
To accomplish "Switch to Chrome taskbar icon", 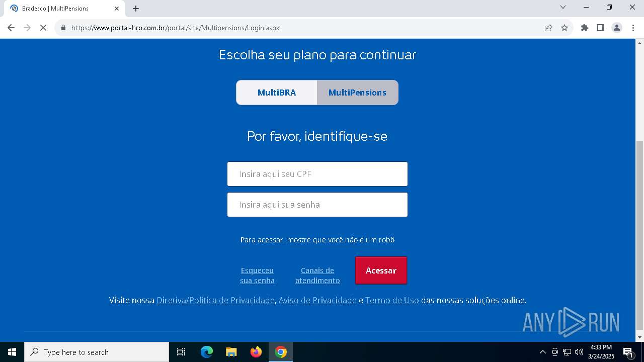I will tap(281, 352).
